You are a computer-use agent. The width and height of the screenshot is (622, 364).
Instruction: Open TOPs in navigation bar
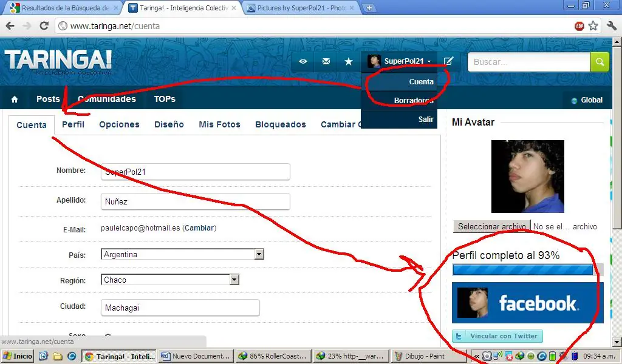coord(165,99)
